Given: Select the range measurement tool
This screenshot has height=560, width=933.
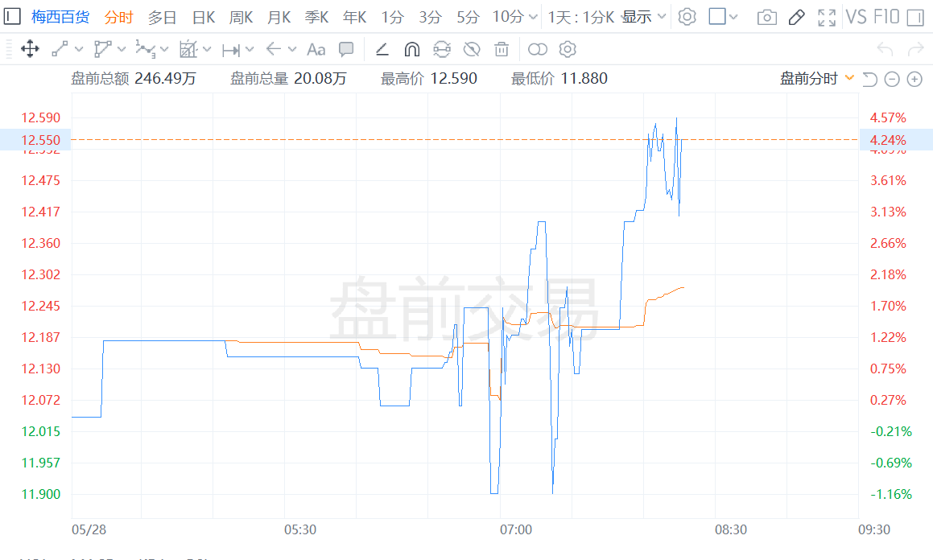Looking at the screenshot, I should [x=231, y=50].
